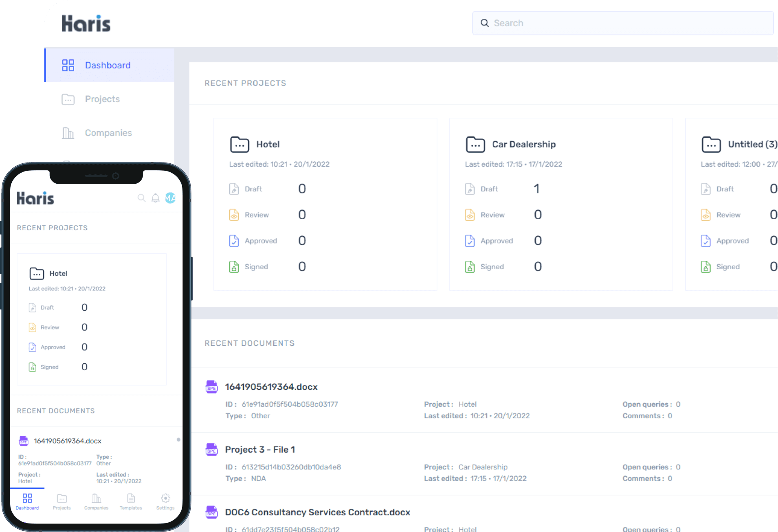
Task: Switch to Companies tab in phone bottom bar
Action: point(96,502)
